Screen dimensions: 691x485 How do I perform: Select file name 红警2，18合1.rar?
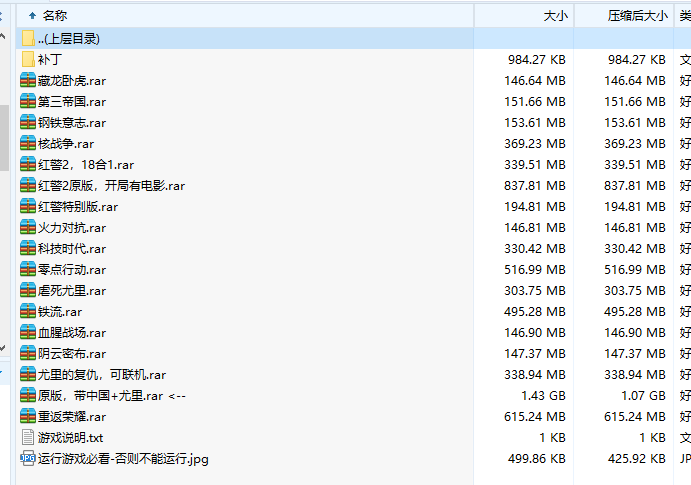tap(86, 165)
